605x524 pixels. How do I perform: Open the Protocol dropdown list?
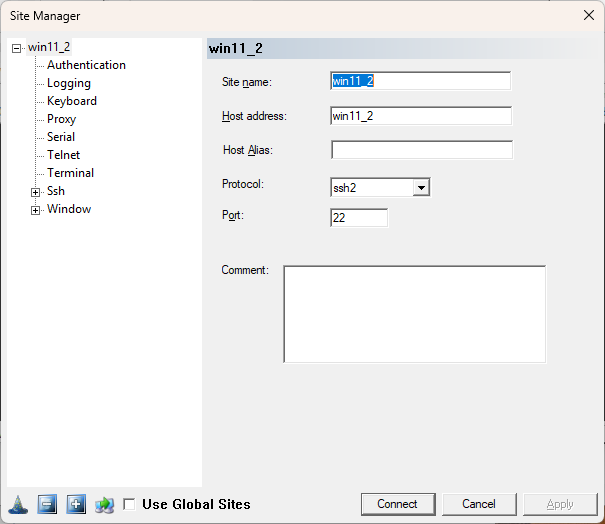(421, 187)
